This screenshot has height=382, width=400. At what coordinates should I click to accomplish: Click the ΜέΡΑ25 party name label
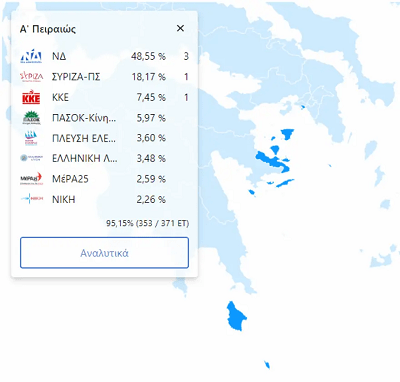coord(70,179)
